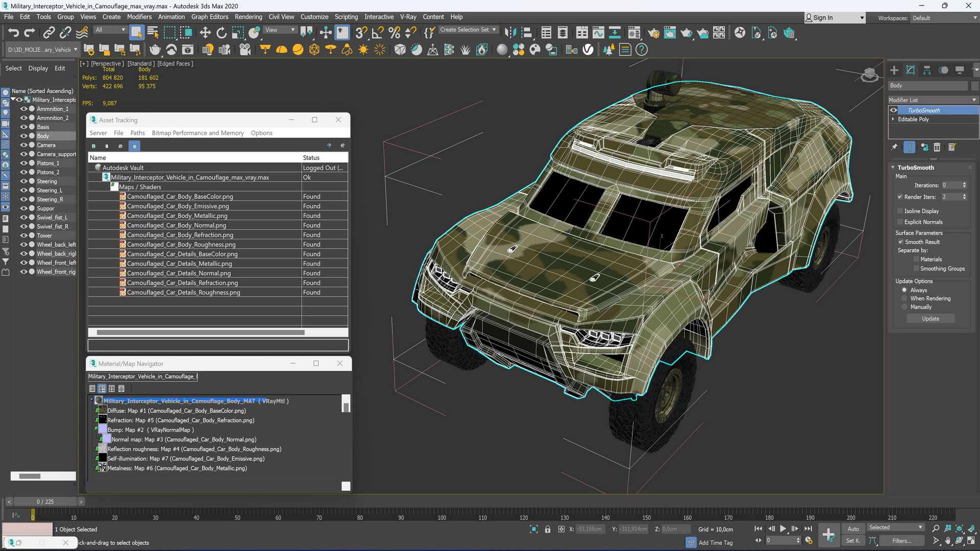The width and height of the screenshot is (980, 551).
Task: Expand the Workspaces Default dropdown
Action: click(x=944, y=18)
